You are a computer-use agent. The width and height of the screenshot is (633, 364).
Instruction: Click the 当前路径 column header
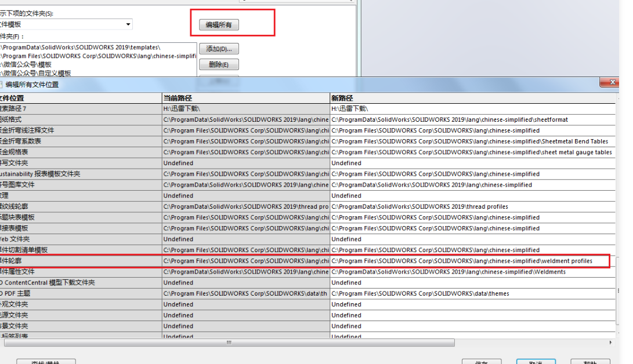coord(246,98)
